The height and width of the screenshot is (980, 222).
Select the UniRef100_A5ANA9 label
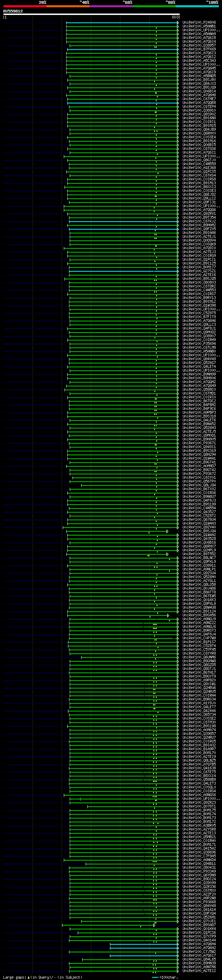point(199,34)
